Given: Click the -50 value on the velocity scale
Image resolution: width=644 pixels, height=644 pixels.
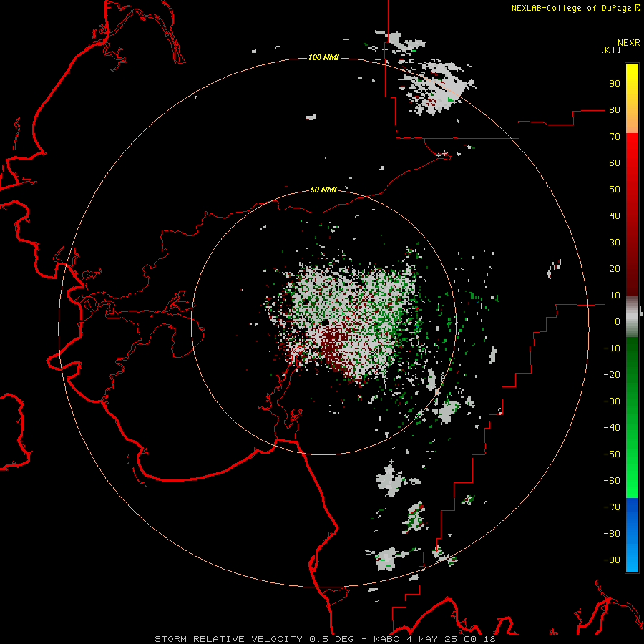Looking at the screenshot, I should click(612, 454).
